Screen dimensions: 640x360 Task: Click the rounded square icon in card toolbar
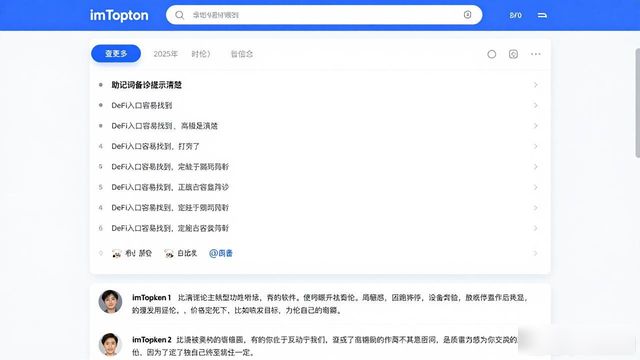tap(513, 54)
